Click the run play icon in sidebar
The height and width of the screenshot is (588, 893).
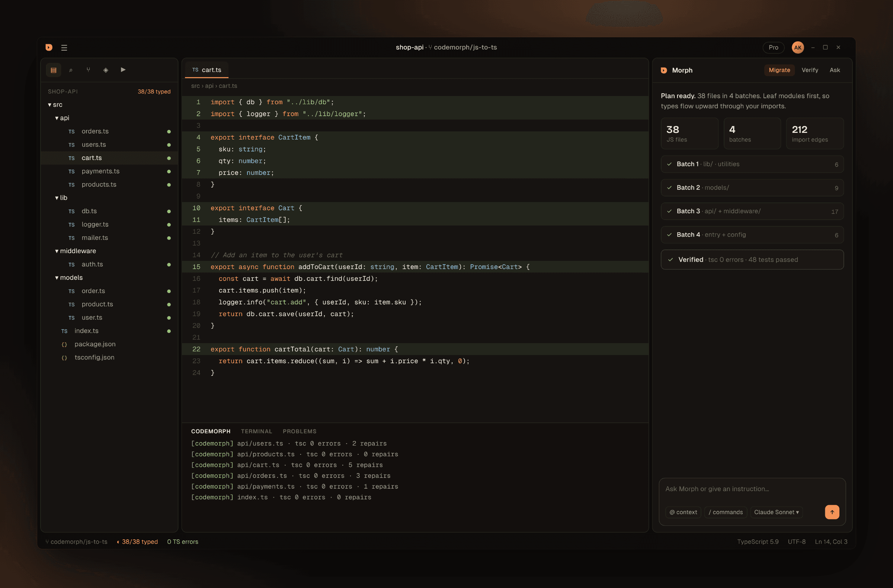pos(123,70)
